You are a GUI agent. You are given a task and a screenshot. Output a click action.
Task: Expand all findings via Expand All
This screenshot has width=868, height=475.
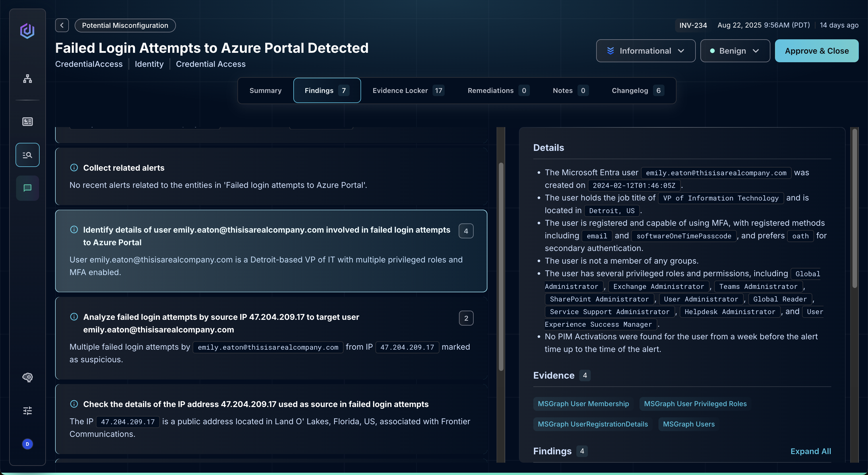tap(810, 451)
